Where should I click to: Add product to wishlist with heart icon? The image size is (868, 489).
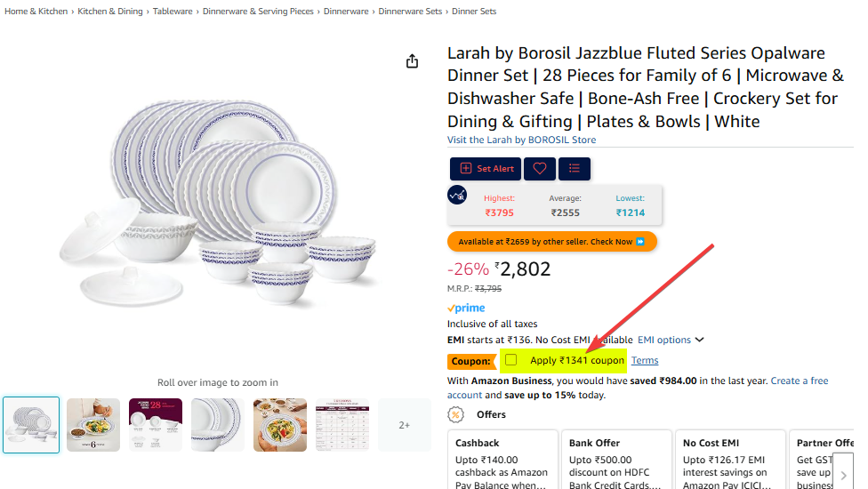[x=539, y=169]
